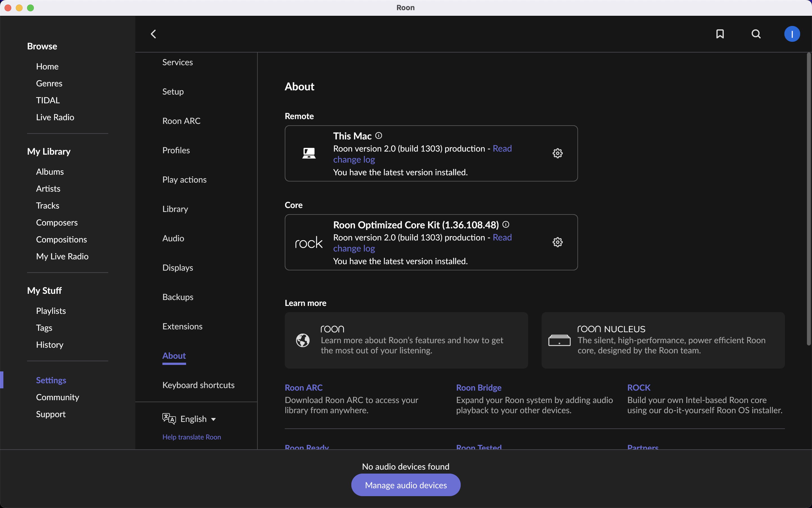Screen dimensions: 812x508
Task: Click info icon next to This Mac
Action: (378, 135)
